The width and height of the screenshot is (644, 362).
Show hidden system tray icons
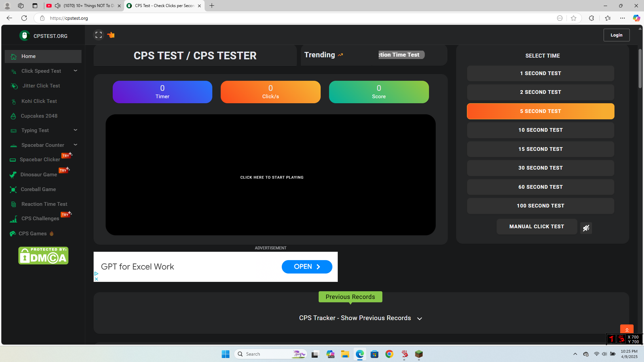coord(575,354)
